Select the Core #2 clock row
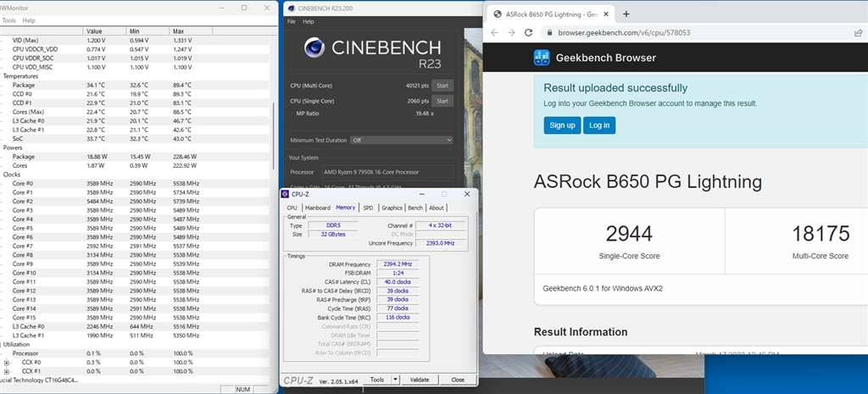Viewport: 868px width, 394px height. tap(135, 202)
